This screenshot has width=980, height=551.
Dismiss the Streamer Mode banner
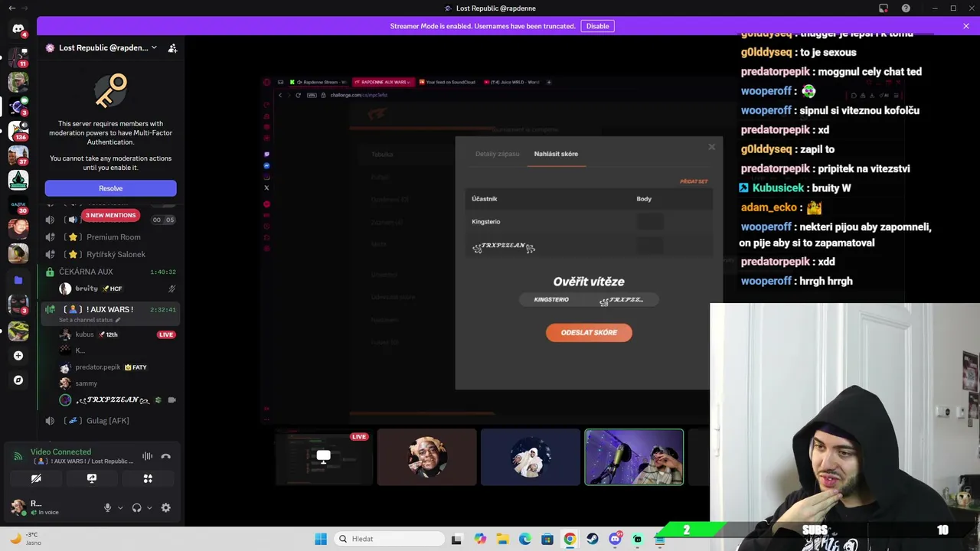(966, 26)
